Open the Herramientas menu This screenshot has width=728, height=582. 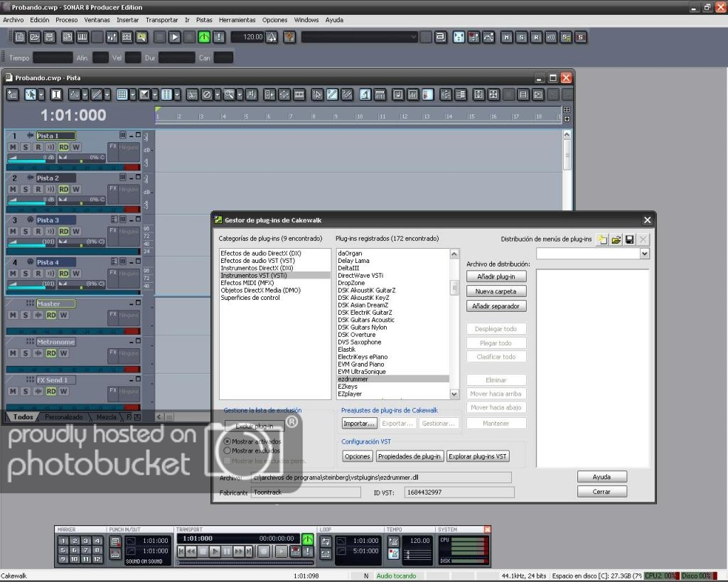pos(237,20)
